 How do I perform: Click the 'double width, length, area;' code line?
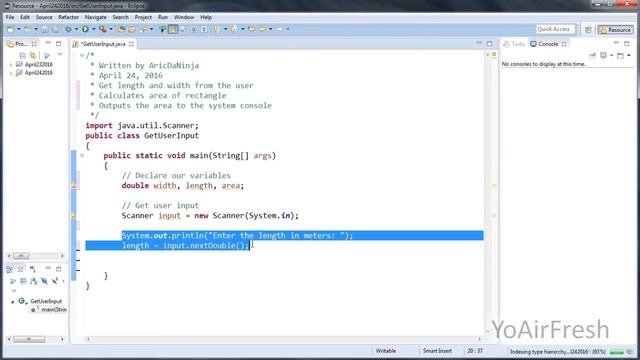pyautogui.click(x=182, y=186)
